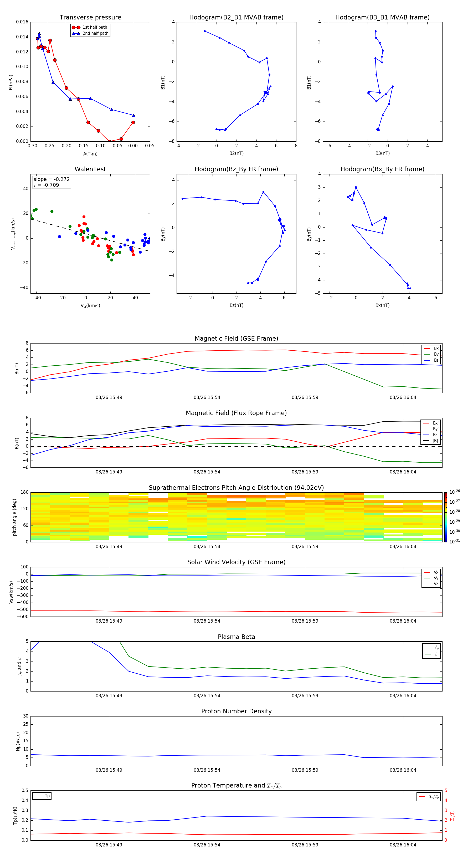
Task: Click the 10^-26 colorbar tick label
Action: [x=455, y=492]
